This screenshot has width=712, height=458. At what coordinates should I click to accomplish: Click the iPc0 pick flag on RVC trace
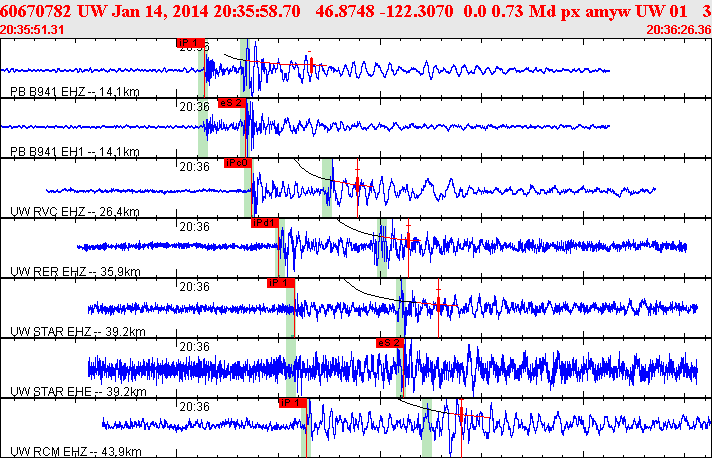237,163
